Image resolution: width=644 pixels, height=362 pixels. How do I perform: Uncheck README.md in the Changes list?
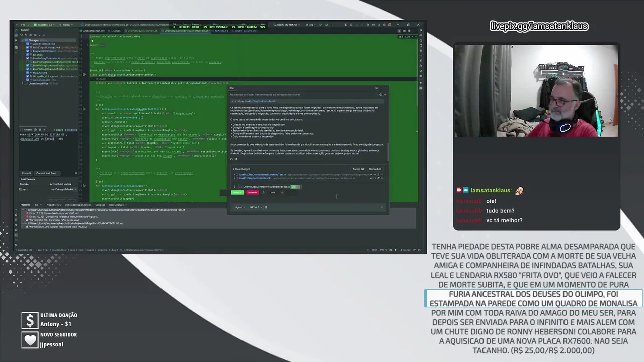[27, 73]
